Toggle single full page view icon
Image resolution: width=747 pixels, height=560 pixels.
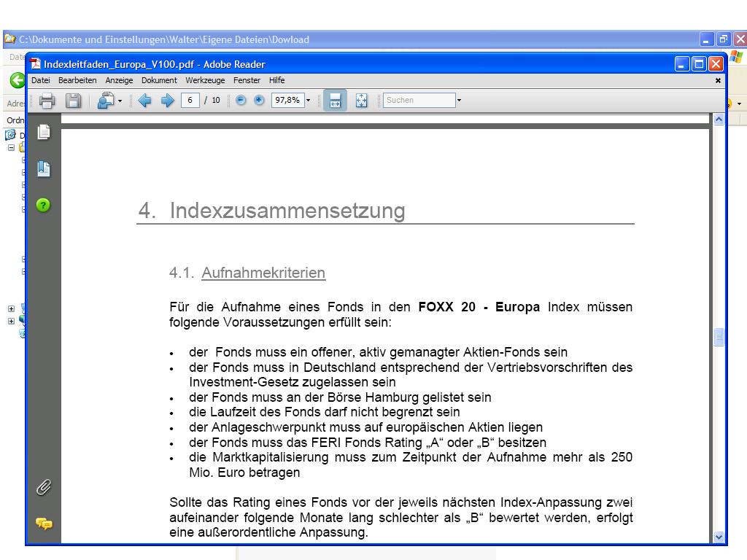click(362, 101)
